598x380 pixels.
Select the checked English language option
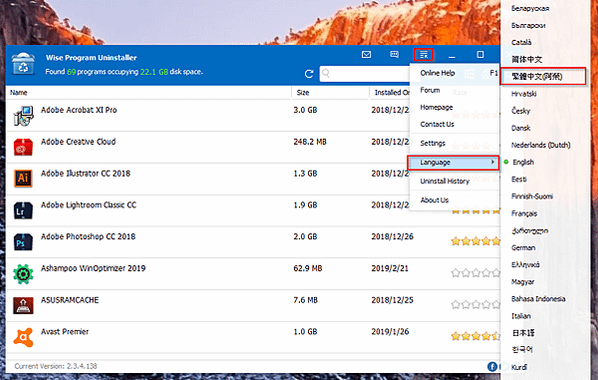pos(523,162)
